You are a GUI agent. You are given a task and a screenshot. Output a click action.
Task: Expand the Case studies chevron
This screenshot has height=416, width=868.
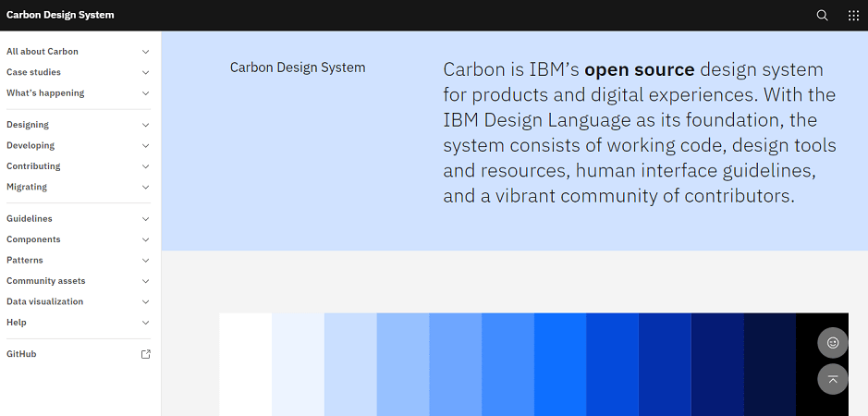pos(145,72)
